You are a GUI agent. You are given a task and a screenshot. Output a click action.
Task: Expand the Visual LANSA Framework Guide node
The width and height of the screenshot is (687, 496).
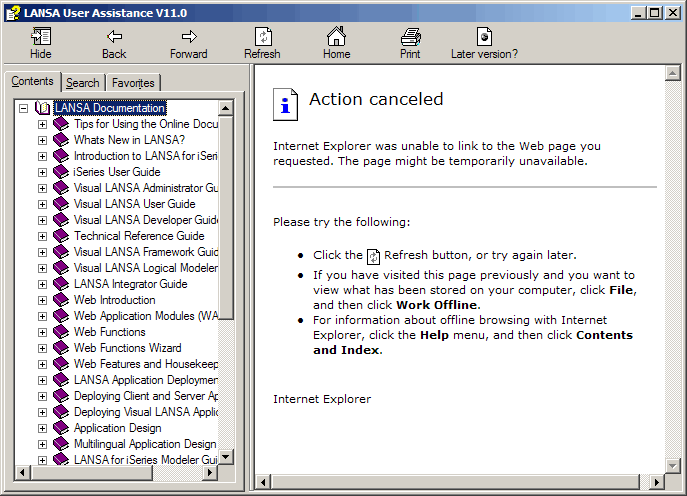pyautogui.click(x=42, y=252)
